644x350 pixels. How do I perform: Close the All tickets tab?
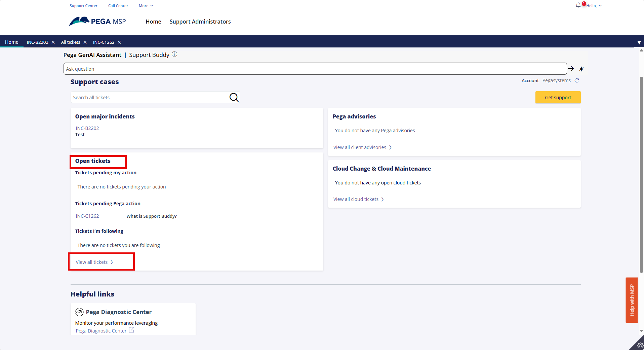[x=85, y=42]
